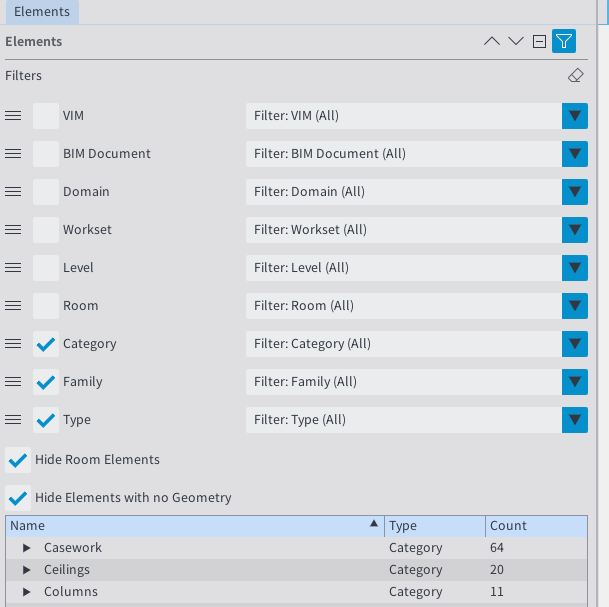Click the drag handle beside the VIM filter
Image resolution: width=609 pixels, height=607 pixels.
[x=14, y=116]
